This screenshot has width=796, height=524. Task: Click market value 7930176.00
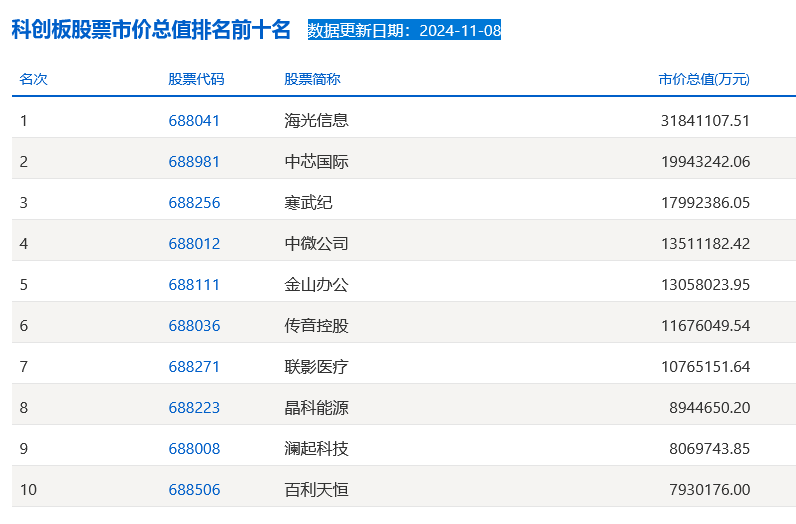click(x=709, y=490)
